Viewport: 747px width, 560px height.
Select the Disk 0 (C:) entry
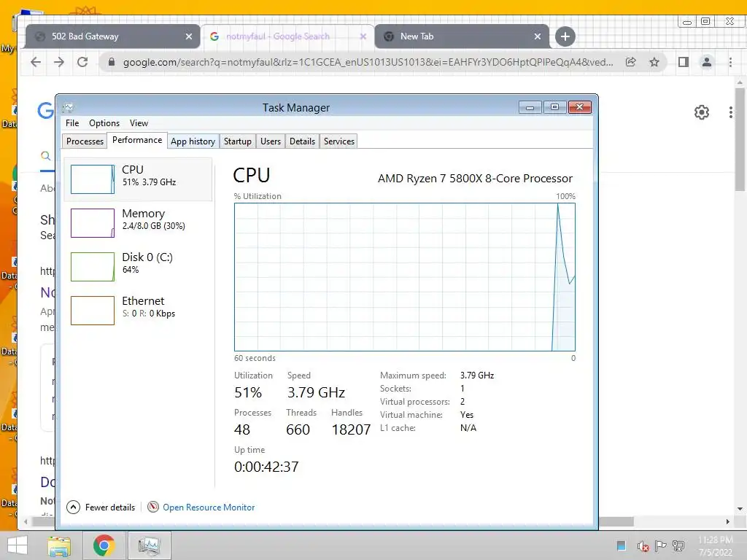pyautogui.click(x=138, y=267)
